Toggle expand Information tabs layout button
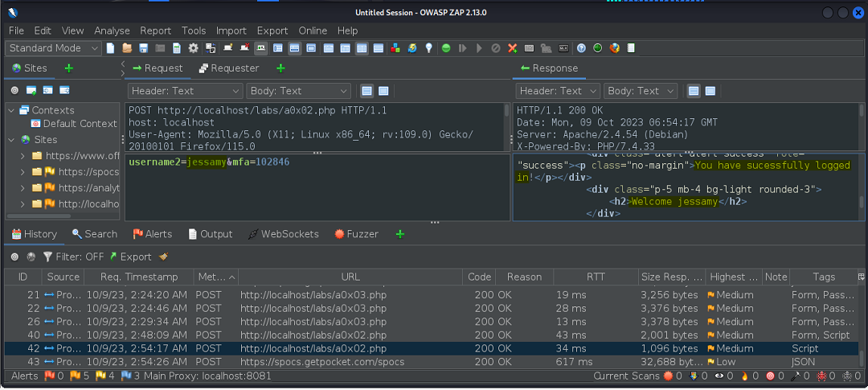The height and width of the screenshot is (390, 868). 294,48
